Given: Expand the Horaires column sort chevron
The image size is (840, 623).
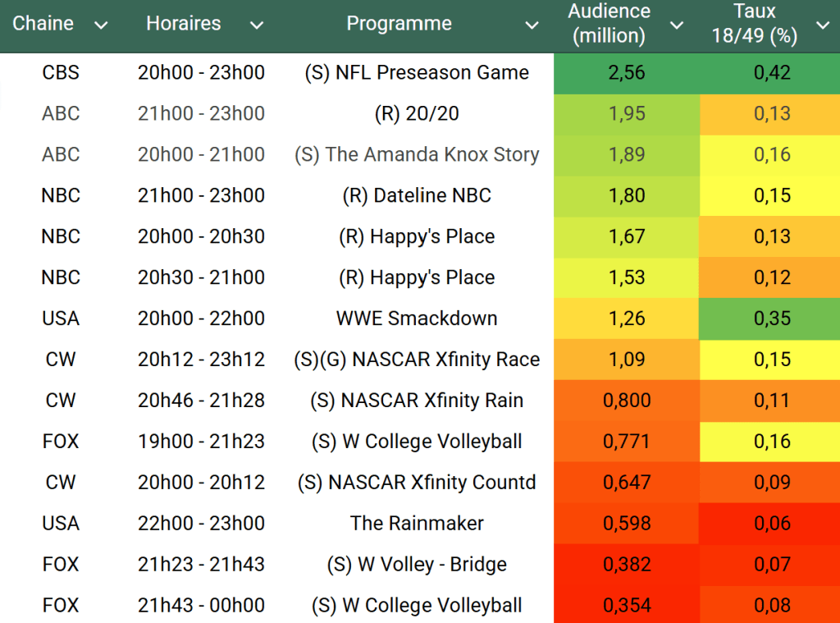Looking at the screenshot, I should (x=257, y=25).
